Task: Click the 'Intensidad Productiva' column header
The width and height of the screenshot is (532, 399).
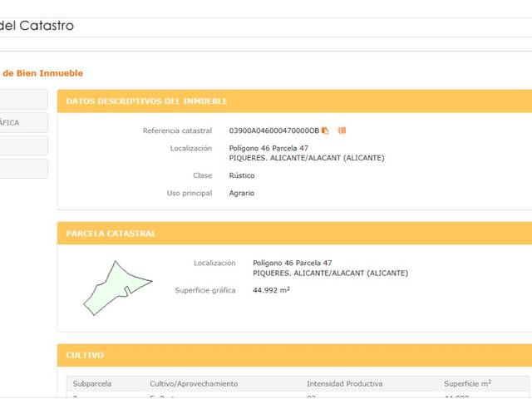Action: coord(344,384)
